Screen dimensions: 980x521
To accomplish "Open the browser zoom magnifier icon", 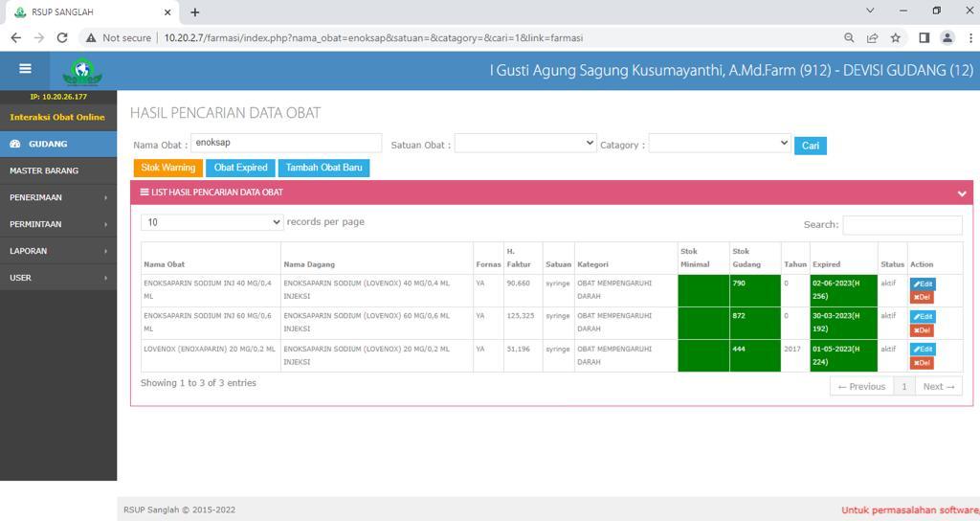I will [849, 37].
